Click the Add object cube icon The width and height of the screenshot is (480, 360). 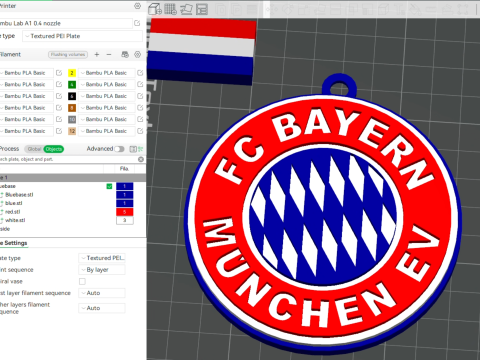tap(155, 9)
